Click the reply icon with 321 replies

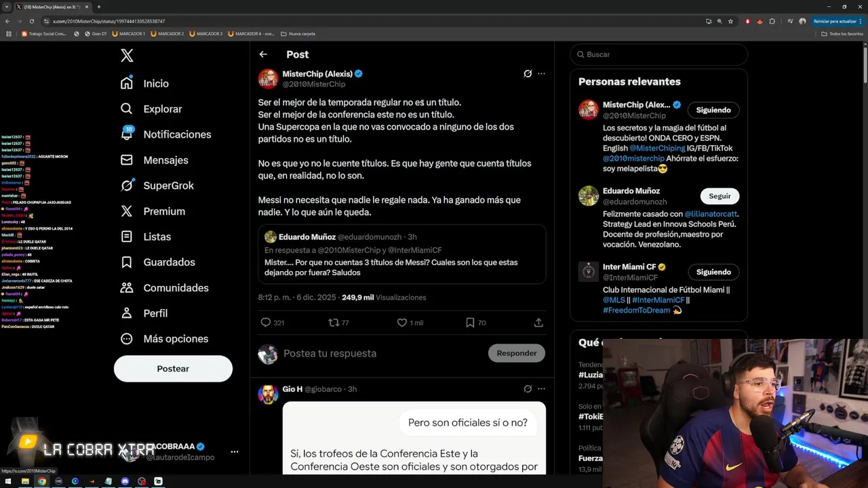[266, 323]
